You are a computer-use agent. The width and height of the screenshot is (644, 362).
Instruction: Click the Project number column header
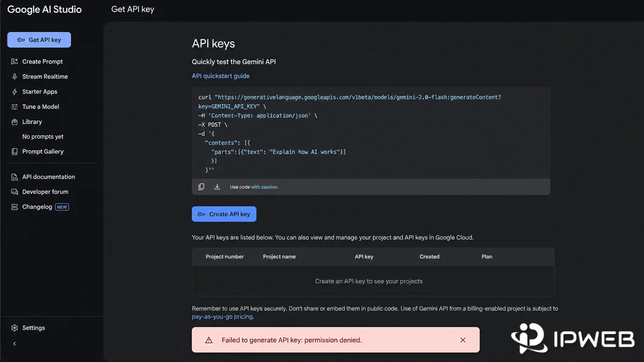225,257
